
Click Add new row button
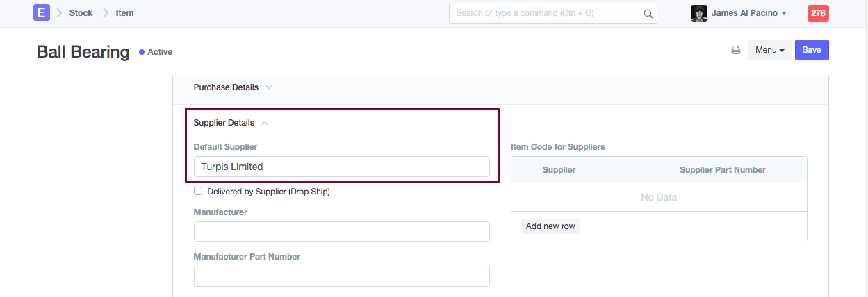(550, 226)
